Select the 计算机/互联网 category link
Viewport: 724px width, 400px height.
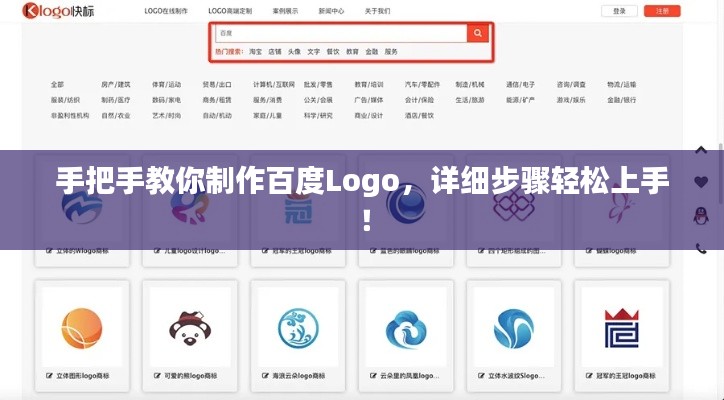click(x=274, y=85)
